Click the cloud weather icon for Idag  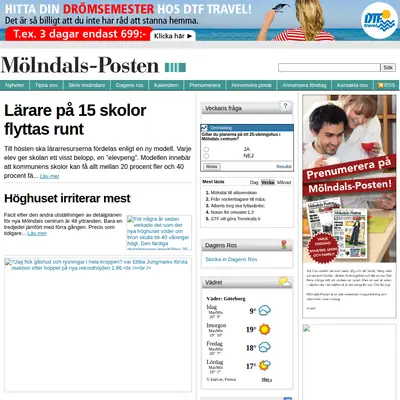click(x=264, y=311)
